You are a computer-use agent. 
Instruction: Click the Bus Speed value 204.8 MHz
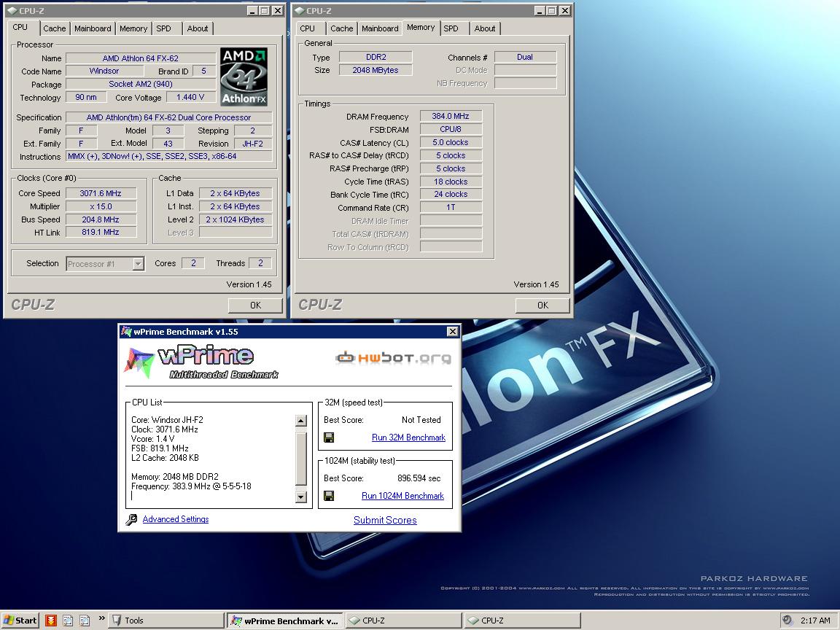pos(101,219)
